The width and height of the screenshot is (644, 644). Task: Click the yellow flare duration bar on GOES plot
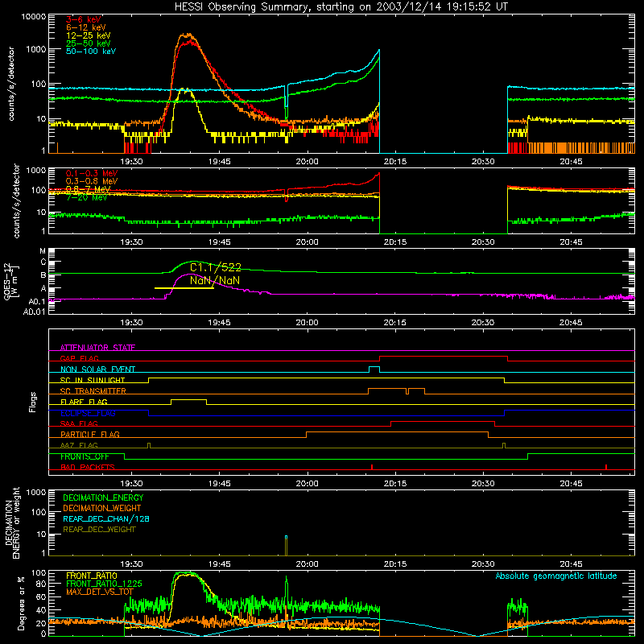(184, 288)
